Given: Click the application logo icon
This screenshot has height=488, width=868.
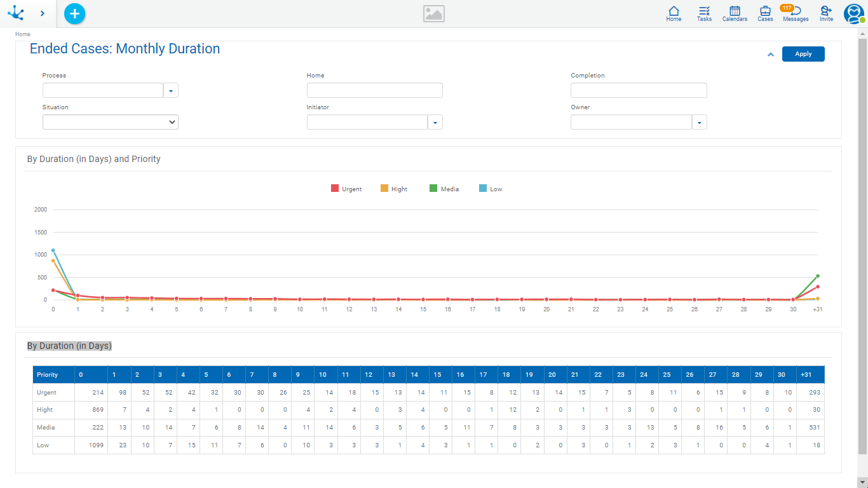Looking at the screenshot, I should [15, 13].
